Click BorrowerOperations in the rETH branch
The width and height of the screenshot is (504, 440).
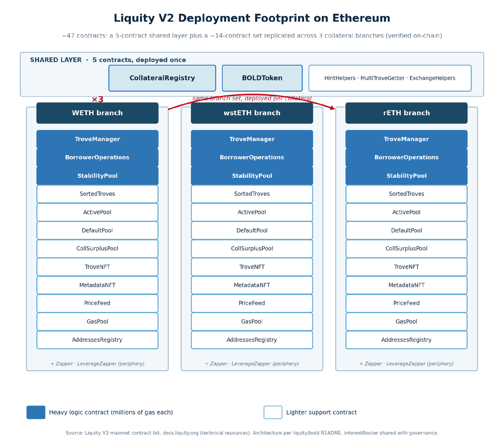[x=406, y=157]
